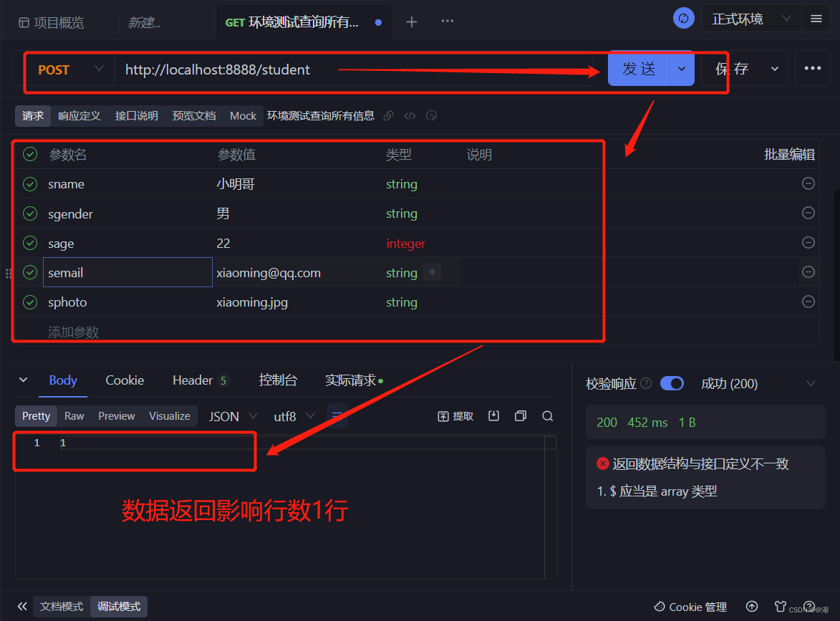Remove the sphoto parameter row
This screenshot has height=621, width=840.
click(x=808, y=301)
